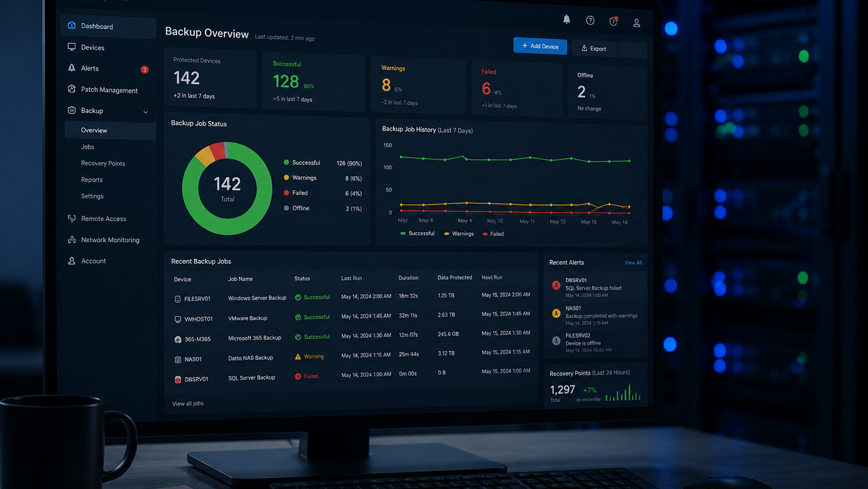This screenshot has width=868, height=489.
Task: Click the Devices monitor icon
Action: click(72, 47)
